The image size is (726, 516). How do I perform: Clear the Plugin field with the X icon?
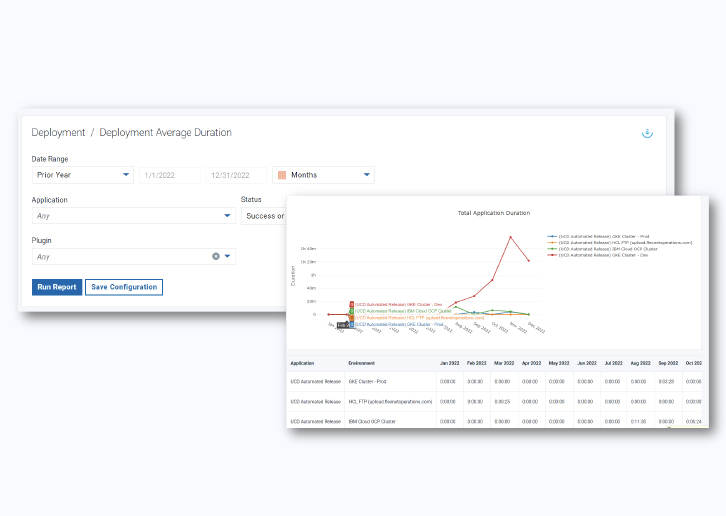click(216, 257)
